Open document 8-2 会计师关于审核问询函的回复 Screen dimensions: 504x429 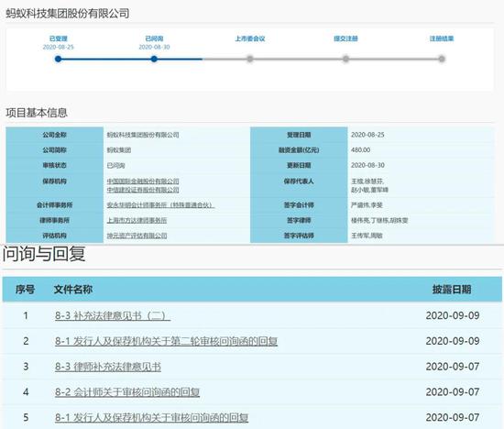coord(127,392)
